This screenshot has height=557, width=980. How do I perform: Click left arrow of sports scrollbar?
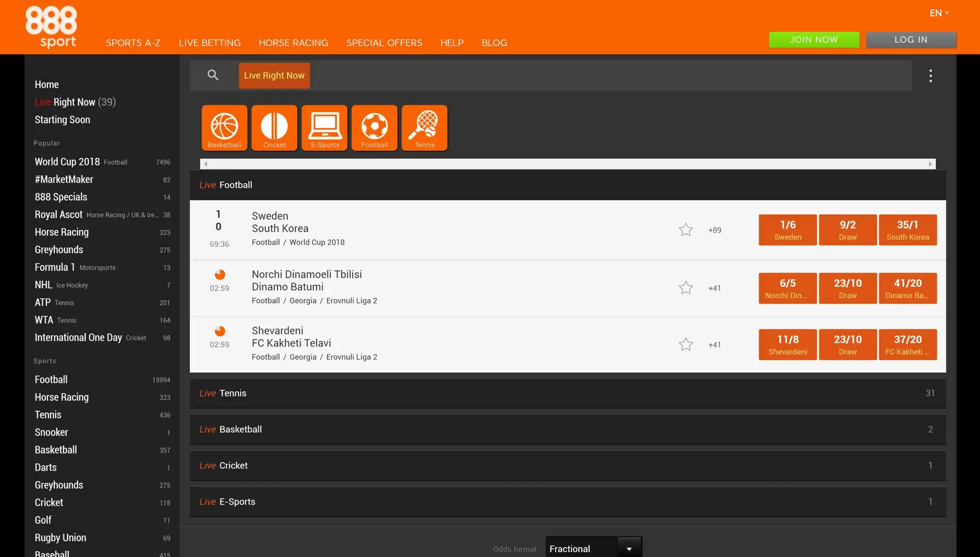[x=206, y=164]
